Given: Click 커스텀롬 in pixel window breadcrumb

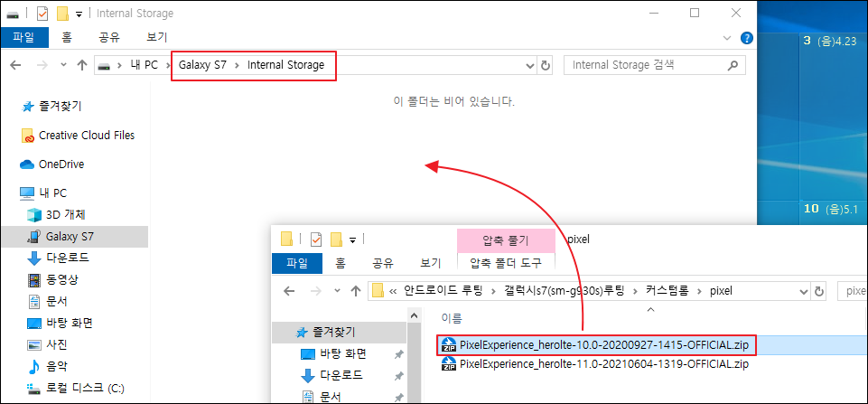Looking at the screenshot, I should coord(667,290).
